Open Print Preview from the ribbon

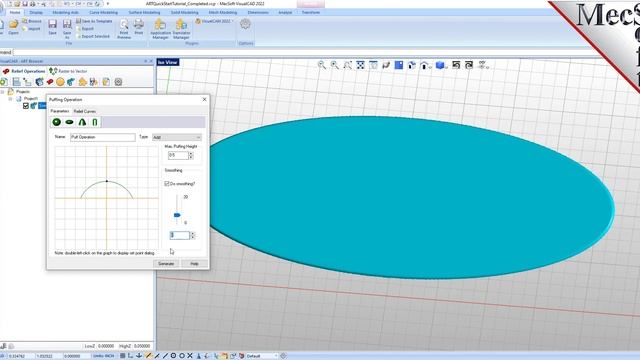click(124, 29)
